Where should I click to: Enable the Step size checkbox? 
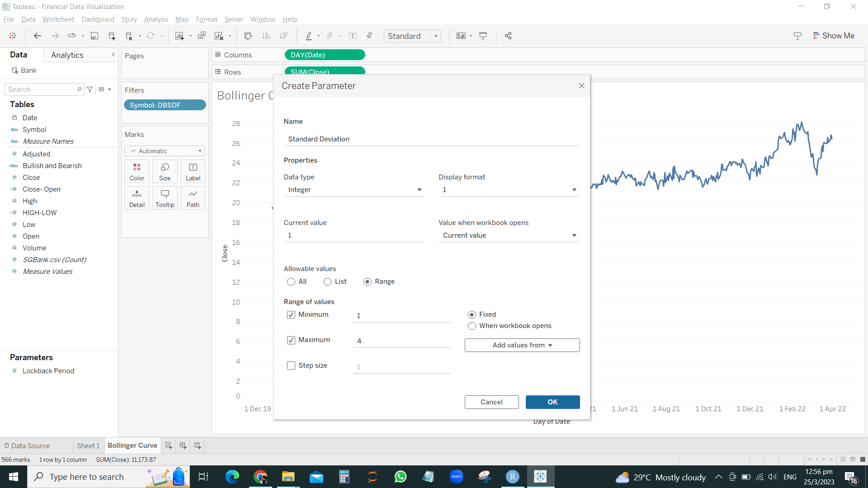[x=291, y=366]
